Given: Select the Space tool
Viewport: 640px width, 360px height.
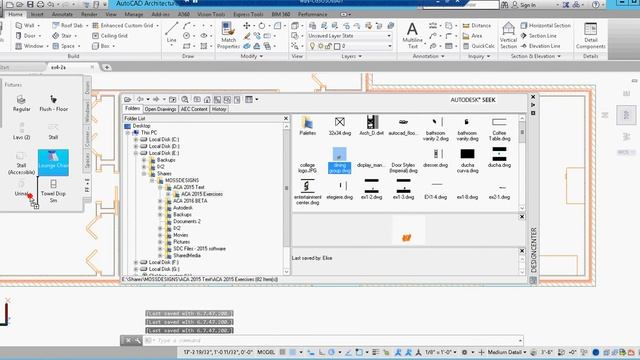Looking at the screenshot, I should [64, 46].
